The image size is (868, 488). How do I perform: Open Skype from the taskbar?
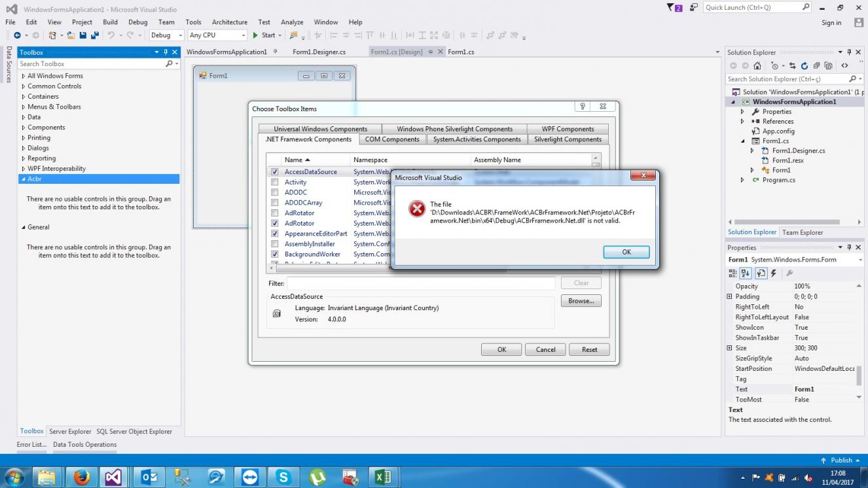click(x=283, y=478)
